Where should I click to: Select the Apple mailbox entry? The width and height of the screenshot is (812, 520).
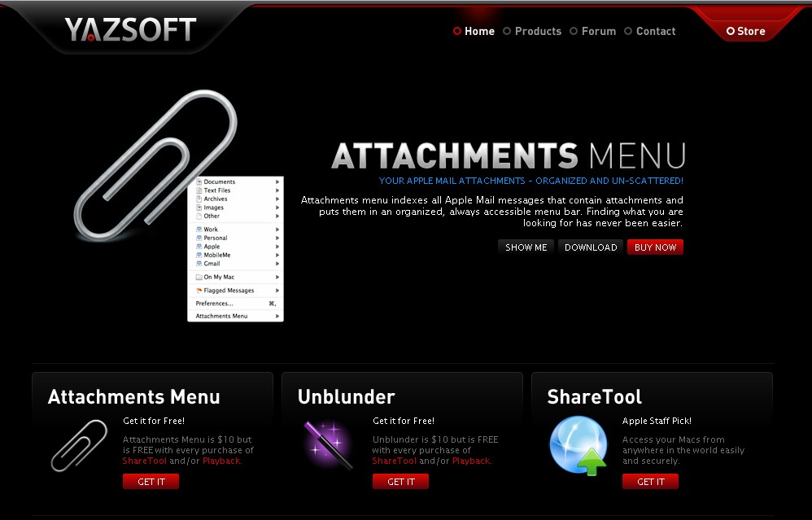(236, 247)
